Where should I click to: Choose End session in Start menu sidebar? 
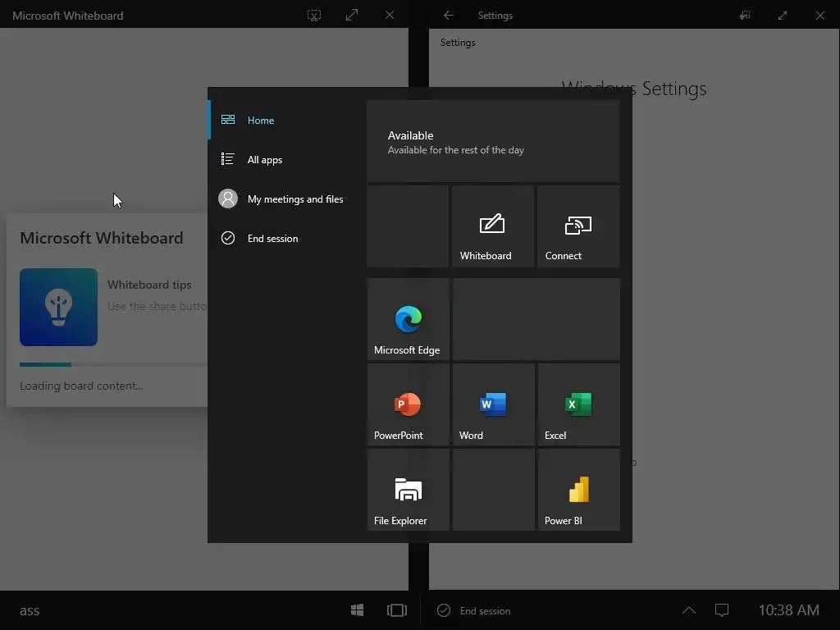pos(286,239)
